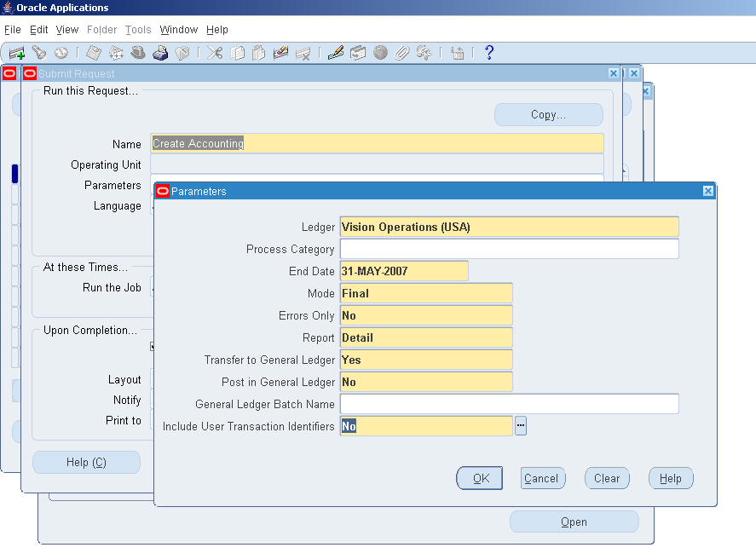This screenshot has width=756, height=559.
Task: Open Window Help question mark icon
Action: [x=488, y=53]
